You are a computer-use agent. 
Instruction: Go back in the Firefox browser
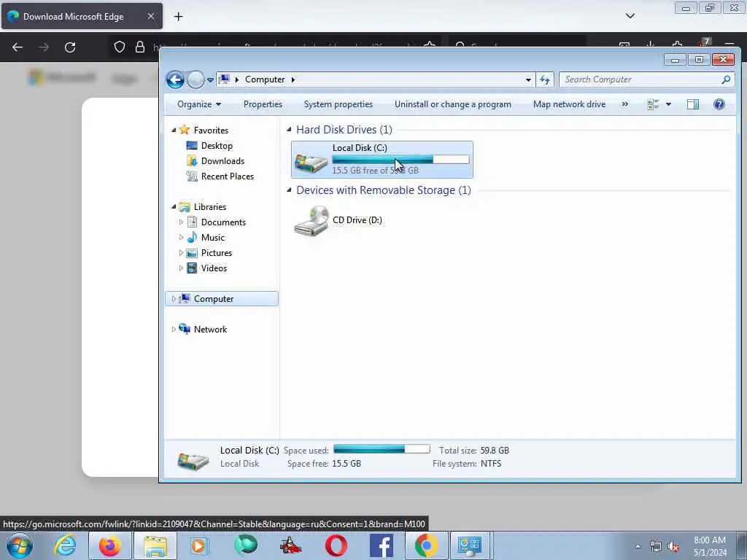[18, 47]
